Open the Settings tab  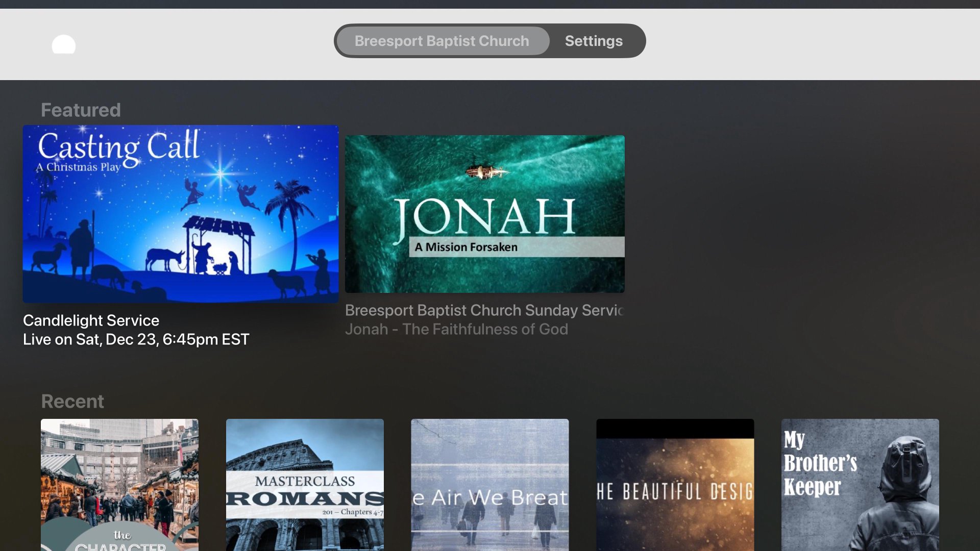594,41
